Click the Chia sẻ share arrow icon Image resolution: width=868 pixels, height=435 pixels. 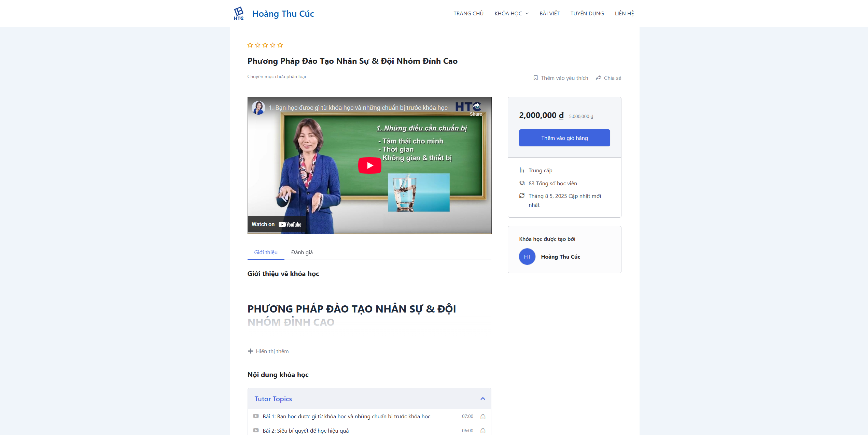[598, 78]
